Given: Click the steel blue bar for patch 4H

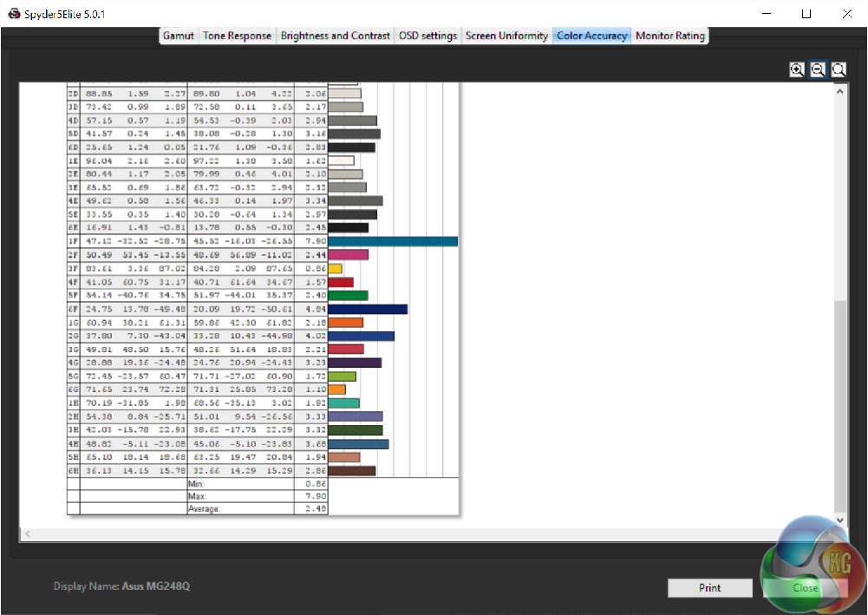Looking at the screenshot, I should pyautogui.click(x=358, y=444).
